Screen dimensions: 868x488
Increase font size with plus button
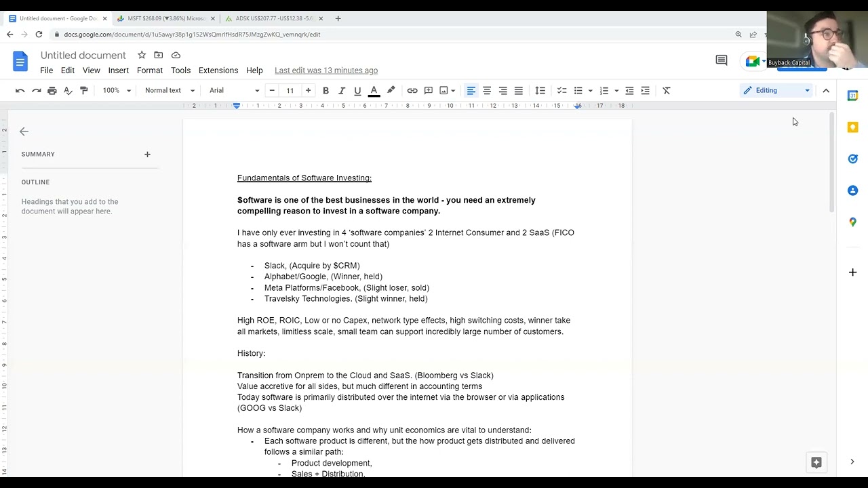coord(308,90)
